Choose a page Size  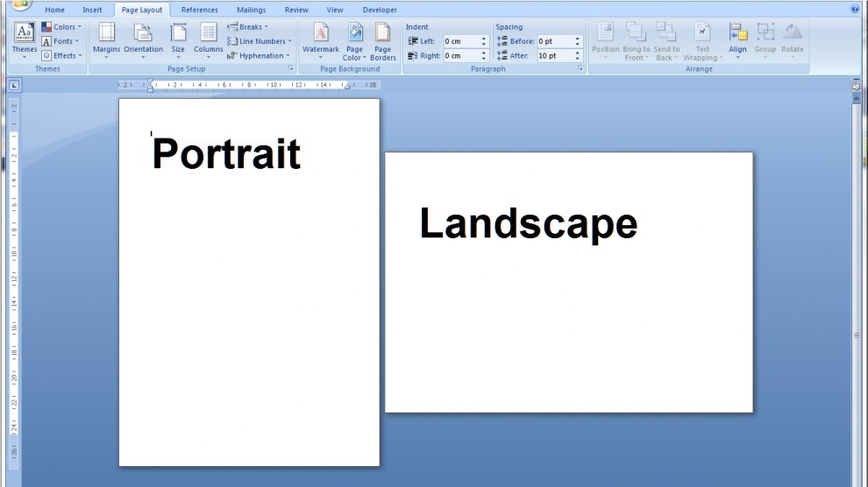[178, 38]
